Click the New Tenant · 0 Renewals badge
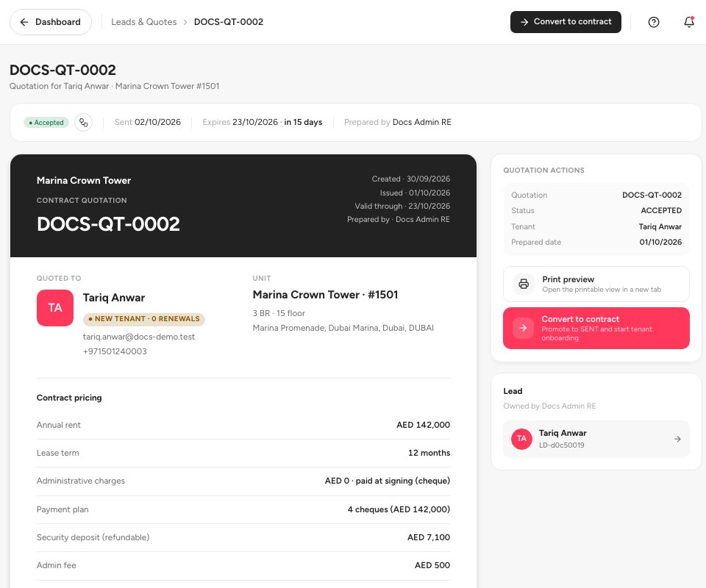Image resolution: width=706 pixels, height=588 pixels. [143, 319]
